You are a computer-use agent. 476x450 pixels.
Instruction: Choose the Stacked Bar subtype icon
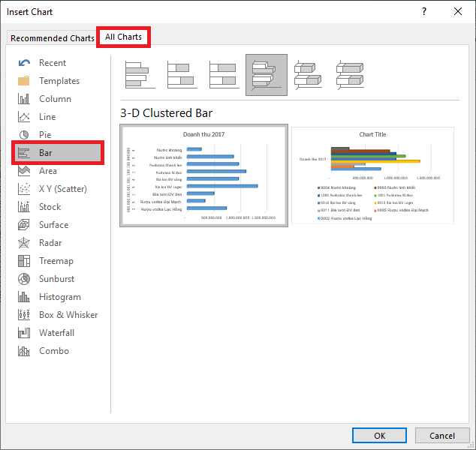[x=182, y=75]
